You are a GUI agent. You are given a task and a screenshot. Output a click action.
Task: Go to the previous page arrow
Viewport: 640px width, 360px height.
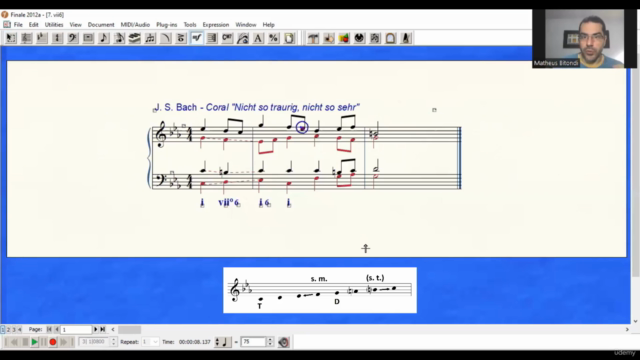[57, 329]
